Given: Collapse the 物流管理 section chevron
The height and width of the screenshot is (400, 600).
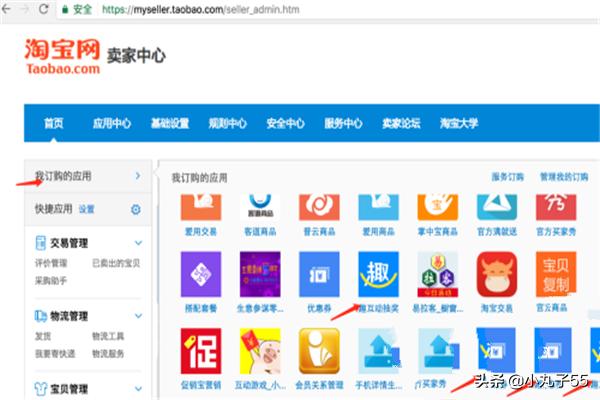Looking at the screenshot, I should coord(138,316).
